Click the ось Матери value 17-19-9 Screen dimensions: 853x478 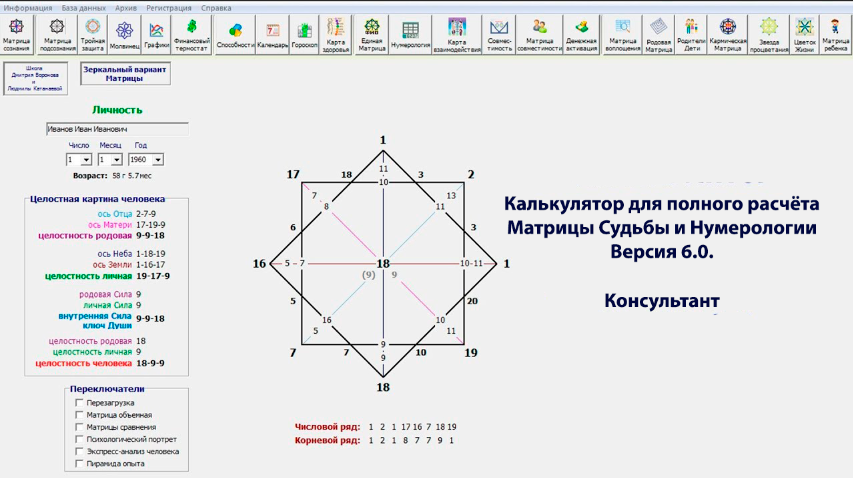(151, 225)
